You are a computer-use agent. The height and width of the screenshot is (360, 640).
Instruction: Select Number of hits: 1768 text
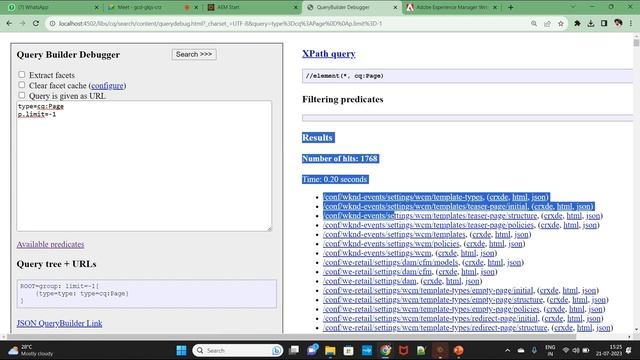click(340, 159)
